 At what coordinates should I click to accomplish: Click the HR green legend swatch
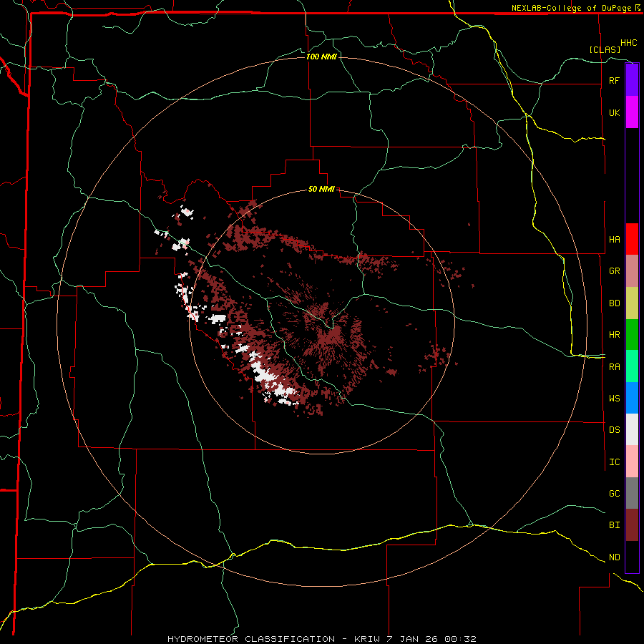pyautogui.click(x=632, y=335)
